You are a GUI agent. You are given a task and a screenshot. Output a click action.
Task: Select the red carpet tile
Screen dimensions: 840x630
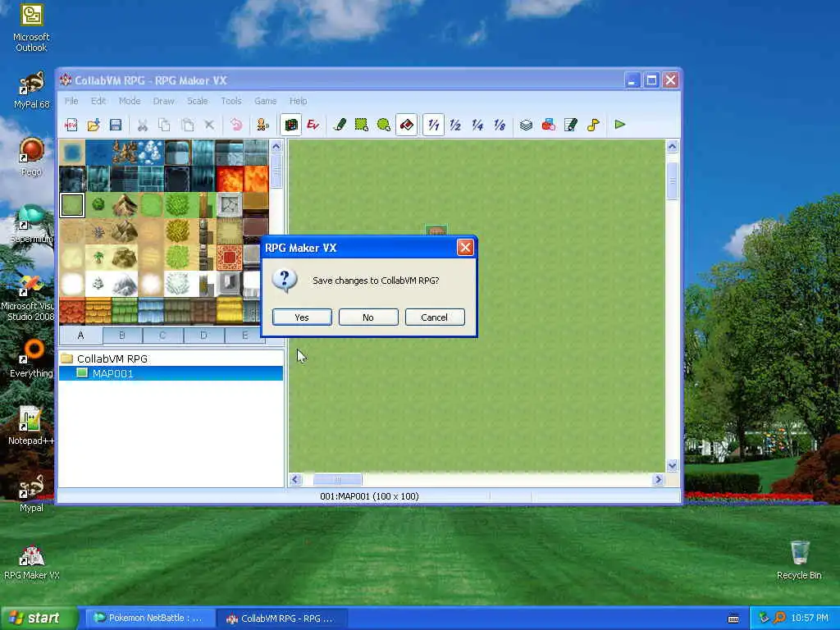pyautogui.click(x=230, y=257)
